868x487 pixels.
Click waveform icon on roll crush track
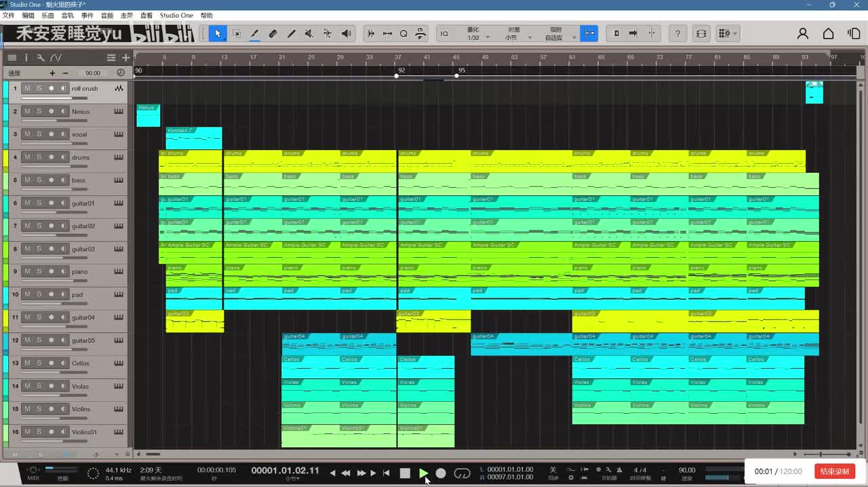pos(119,88)
